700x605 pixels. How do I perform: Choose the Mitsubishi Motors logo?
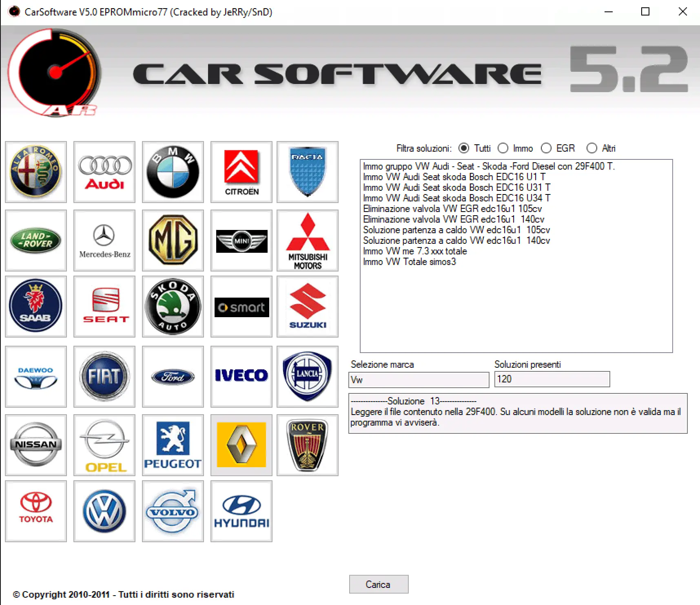click(x=308, y=240)
